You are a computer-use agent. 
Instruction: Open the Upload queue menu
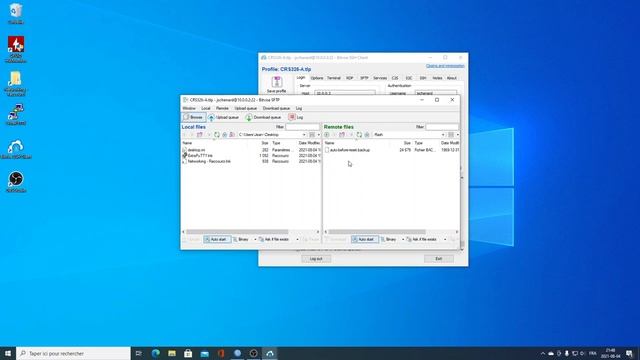246,108
